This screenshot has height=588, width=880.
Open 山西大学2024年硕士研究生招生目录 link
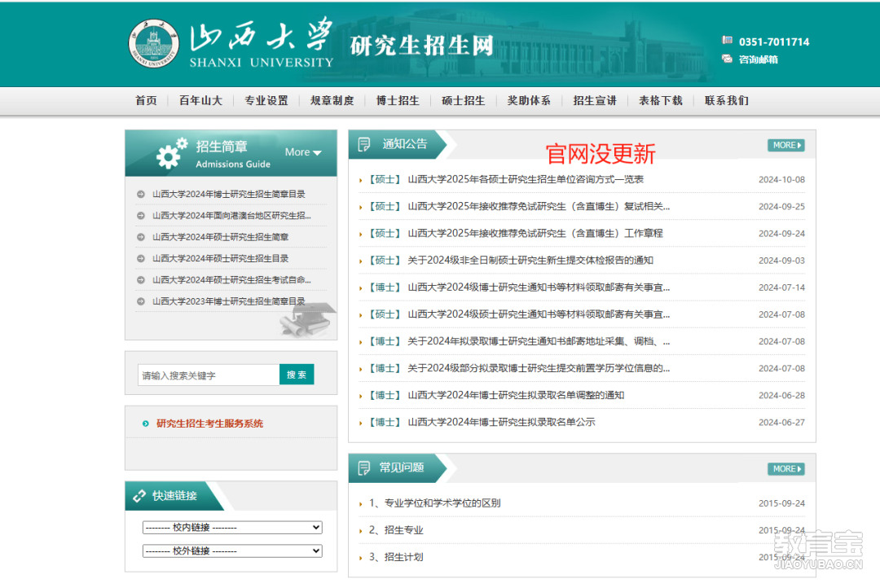(x=221, y=259)
